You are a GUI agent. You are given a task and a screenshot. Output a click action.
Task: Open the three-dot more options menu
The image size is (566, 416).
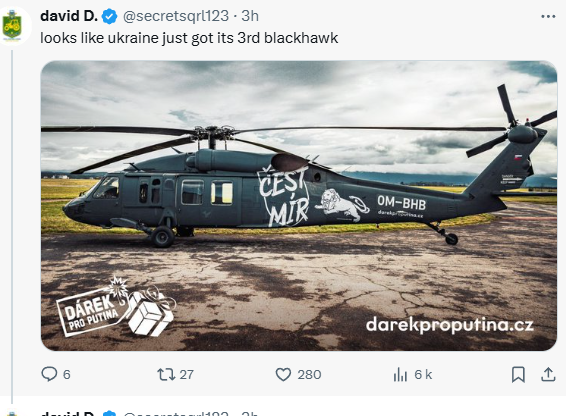548,16
